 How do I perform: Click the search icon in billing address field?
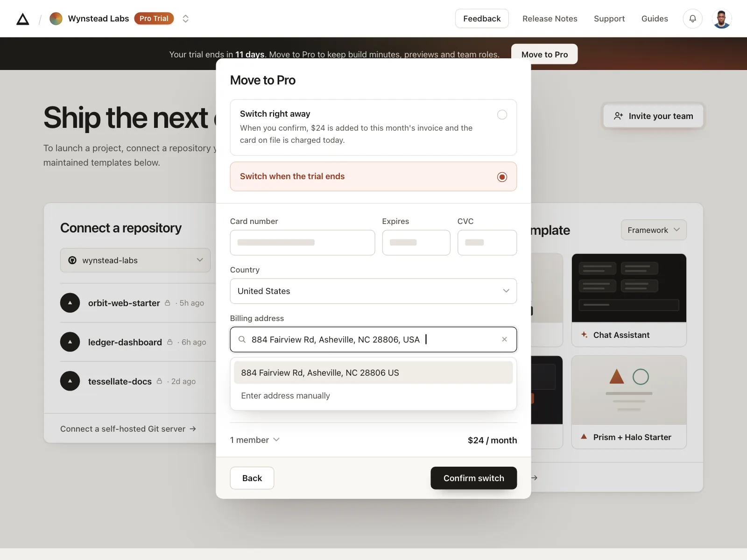point(242,340)
